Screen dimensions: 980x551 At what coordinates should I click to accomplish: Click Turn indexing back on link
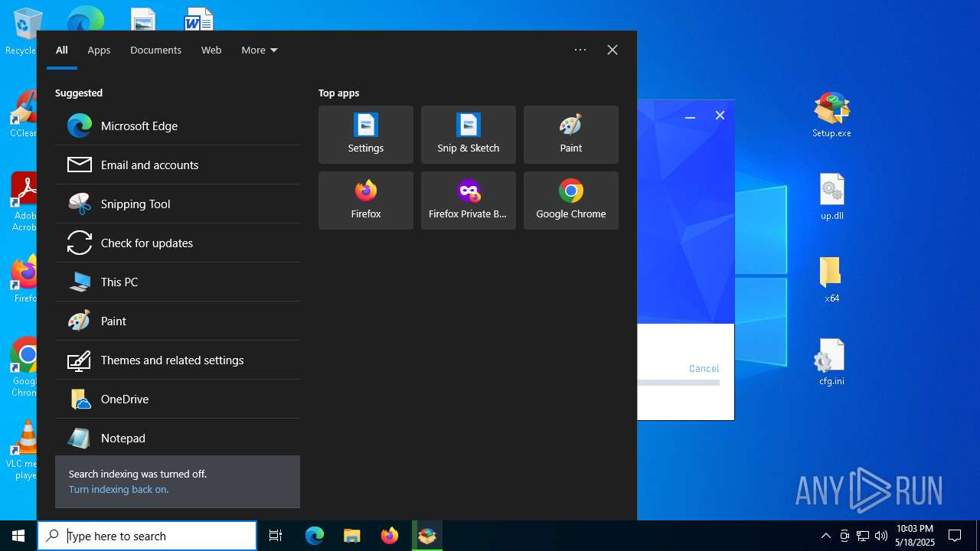pyautogui.click(x=119, y=489)
